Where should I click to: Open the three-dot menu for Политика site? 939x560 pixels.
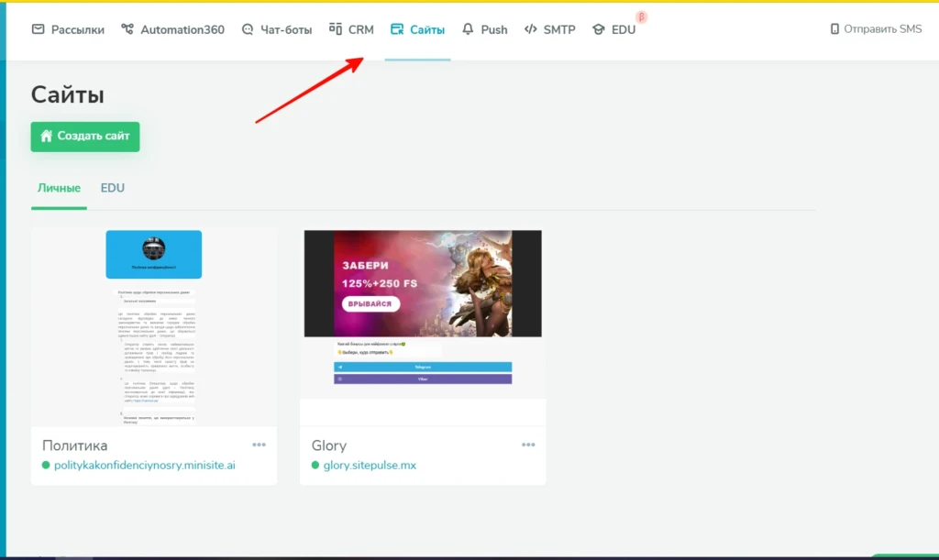pyautogui.click(x=259, y=445)
